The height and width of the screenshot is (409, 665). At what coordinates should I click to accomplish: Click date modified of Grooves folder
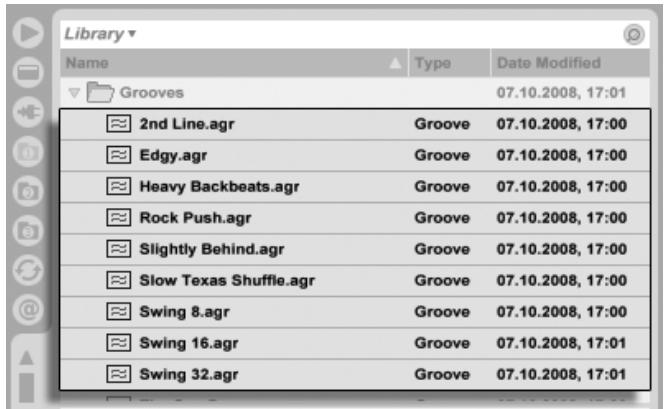coord(562,92)
